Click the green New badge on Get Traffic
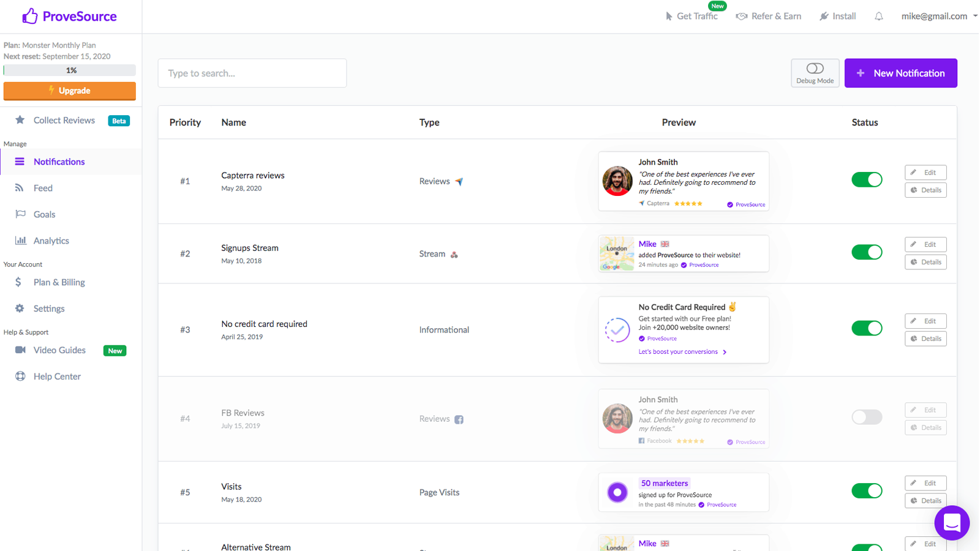Viewport: 980px width, 551px height. pyautogui.click(x=717, y=6)
